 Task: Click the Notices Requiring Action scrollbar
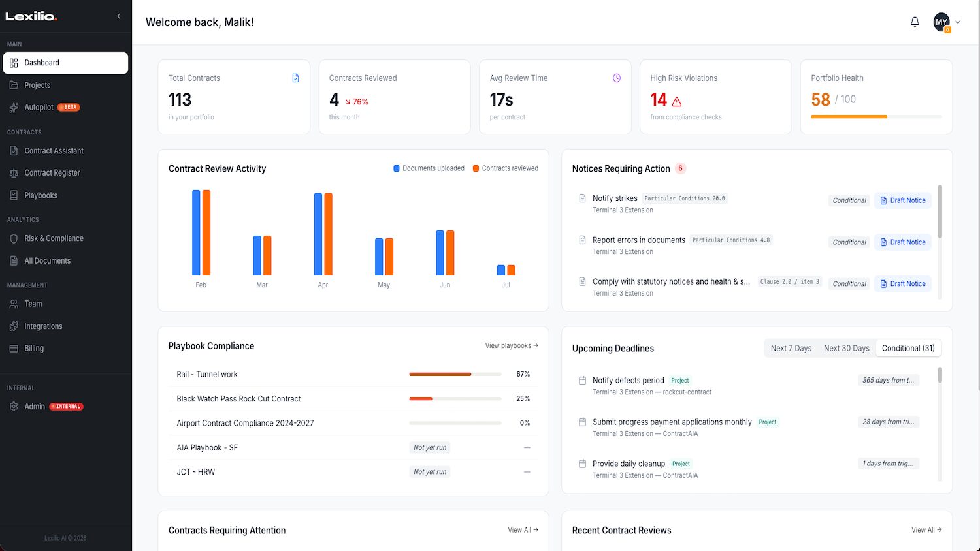(x=940, y=212)
